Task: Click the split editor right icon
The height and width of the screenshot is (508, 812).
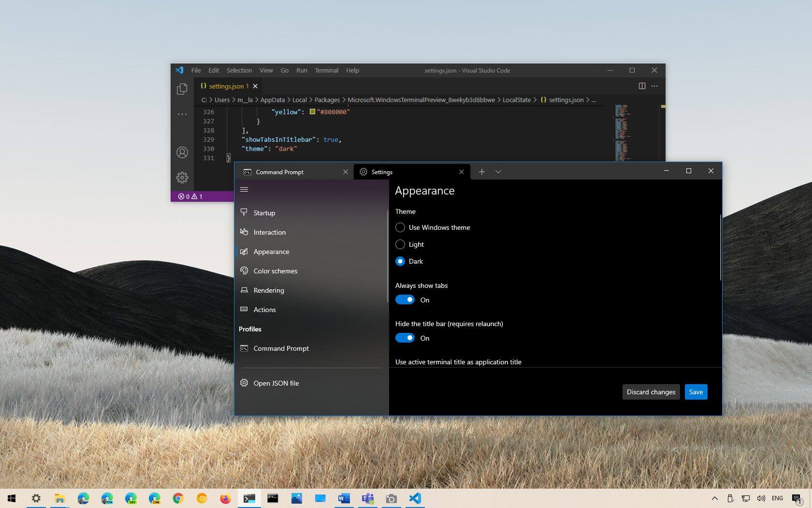Action: [x=642, y=86]
